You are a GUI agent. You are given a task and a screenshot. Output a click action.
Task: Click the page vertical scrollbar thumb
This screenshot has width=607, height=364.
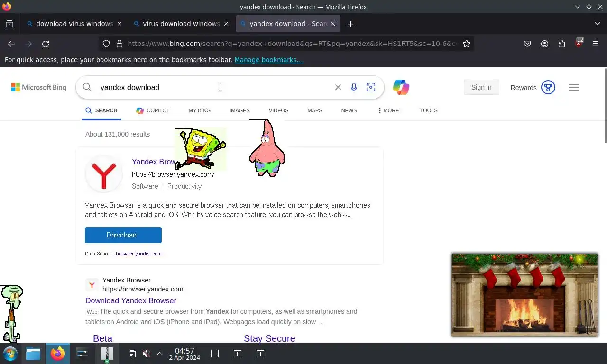coord(605,105)
